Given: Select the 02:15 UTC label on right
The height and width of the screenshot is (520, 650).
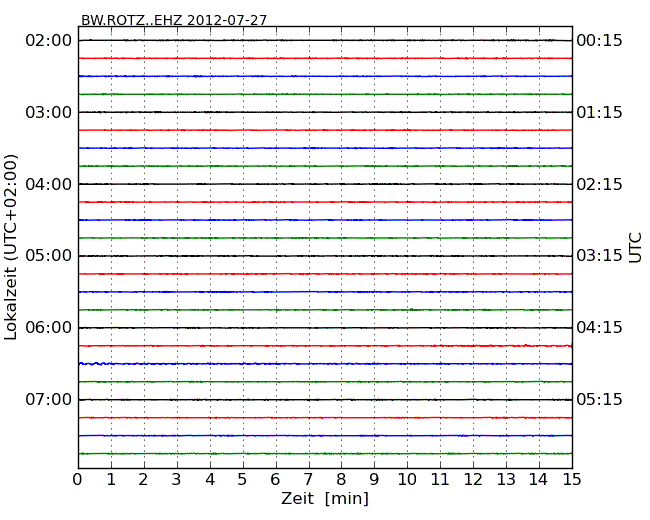Looking at the screenshot, I should (x=600, y=184).
